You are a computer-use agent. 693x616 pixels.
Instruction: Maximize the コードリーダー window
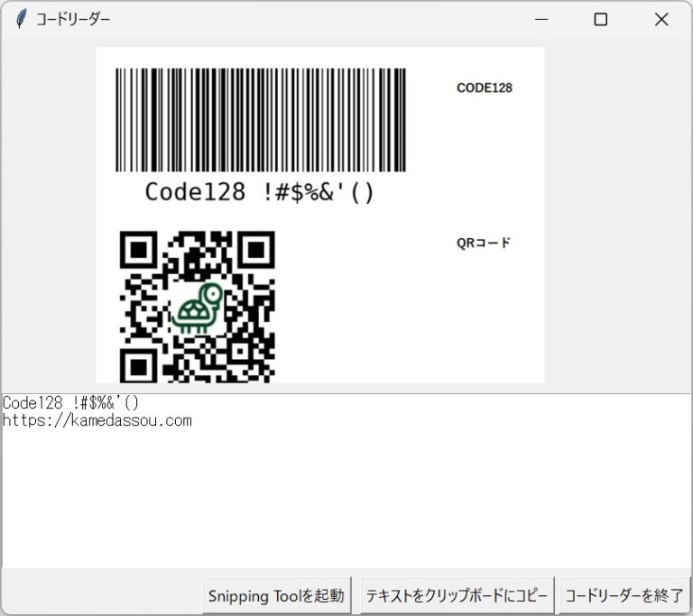tap(601, 19)
